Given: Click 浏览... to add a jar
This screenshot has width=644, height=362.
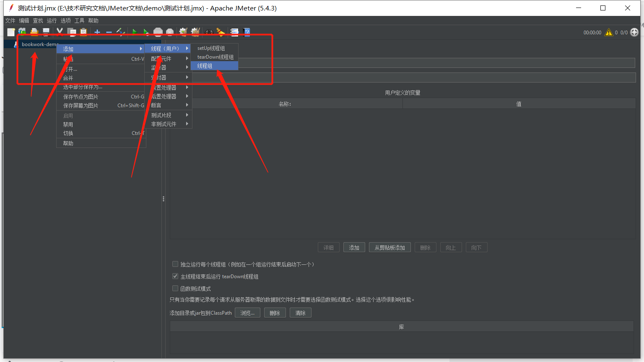Looking at the screenshot, I should pos(247,313).
